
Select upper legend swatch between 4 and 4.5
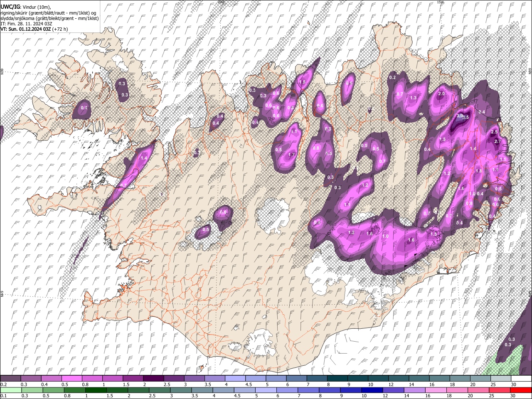point(235,378)
